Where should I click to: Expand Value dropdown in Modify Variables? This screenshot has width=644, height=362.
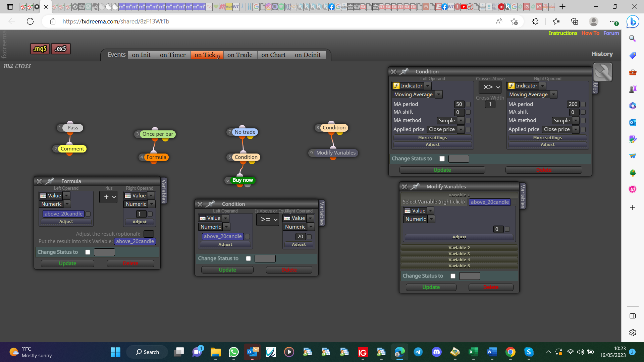431,211
